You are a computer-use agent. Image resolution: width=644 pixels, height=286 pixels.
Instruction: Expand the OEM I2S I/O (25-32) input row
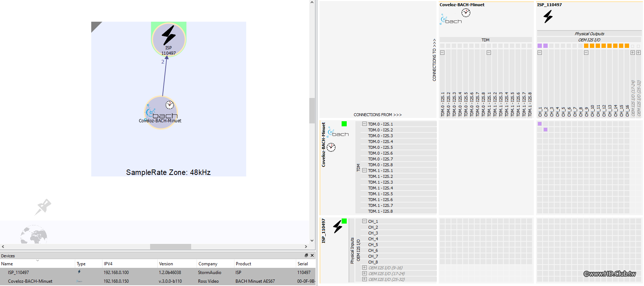pos(365,279)
